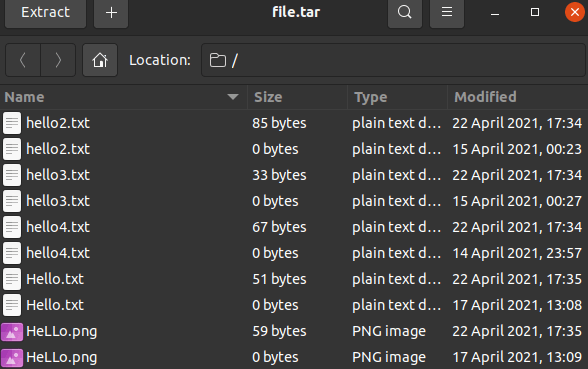Go to home location icon
588x369 pixels.
click(100, 60)
